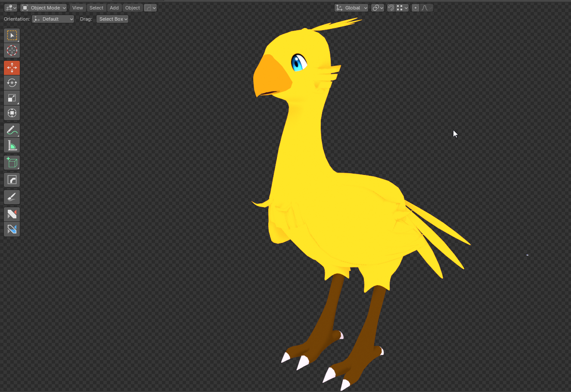This screenshot has width=571, height=392.
Task: Open the Select menu
Action: 96,8
